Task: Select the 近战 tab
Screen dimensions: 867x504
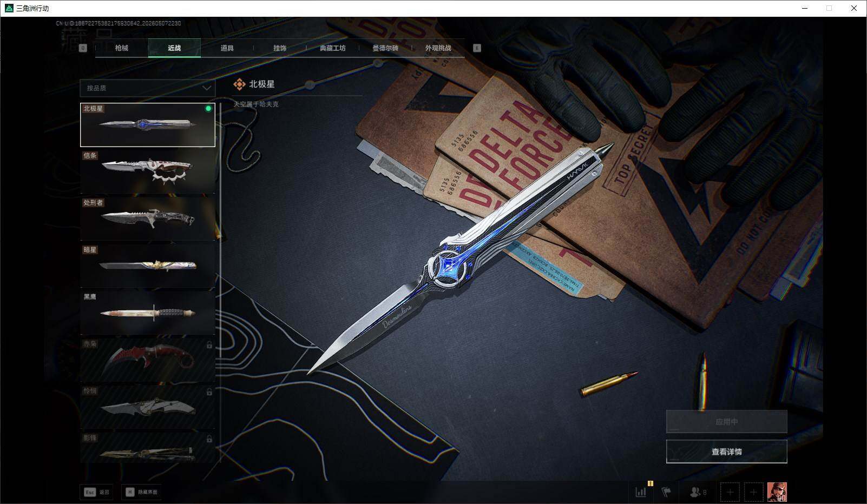Action: [174, 48]
